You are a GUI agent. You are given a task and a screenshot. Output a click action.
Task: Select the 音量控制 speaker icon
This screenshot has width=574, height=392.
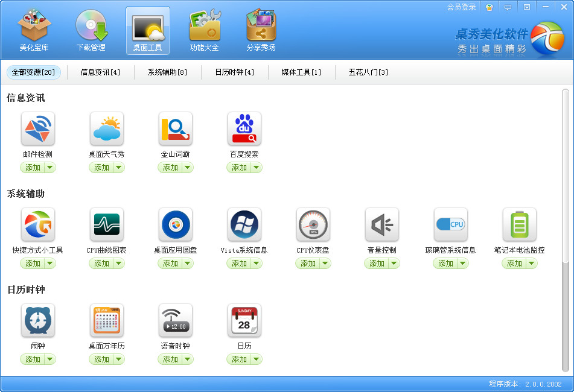(x=381, y=224)
